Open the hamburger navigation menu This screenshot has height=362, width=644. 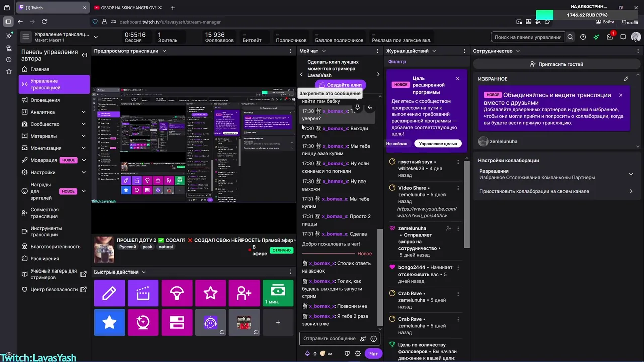pyautogui.click(x=26, y=37)
